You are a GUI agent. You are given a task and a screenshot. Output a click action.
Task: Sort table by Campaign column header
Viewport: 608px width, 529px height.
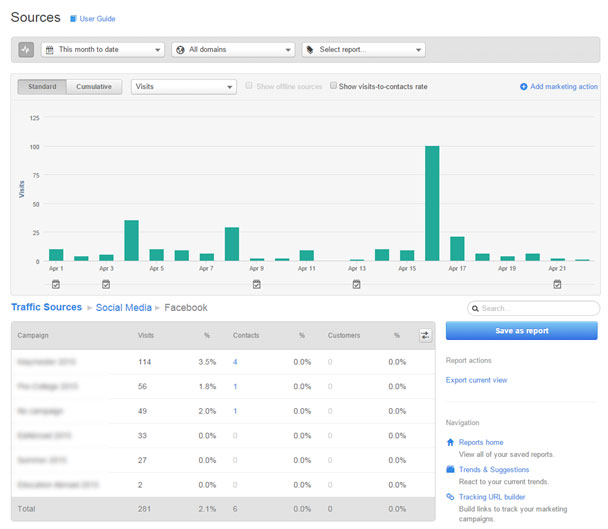click(x=33, y=335)
